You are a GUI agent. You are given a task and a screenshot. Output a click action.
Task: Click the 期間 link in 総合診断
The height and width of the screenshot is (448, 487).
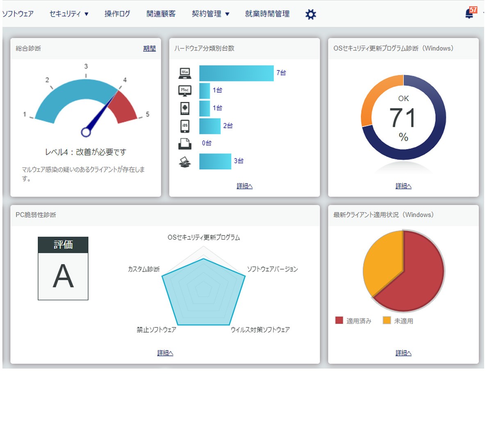pos(149,48)
